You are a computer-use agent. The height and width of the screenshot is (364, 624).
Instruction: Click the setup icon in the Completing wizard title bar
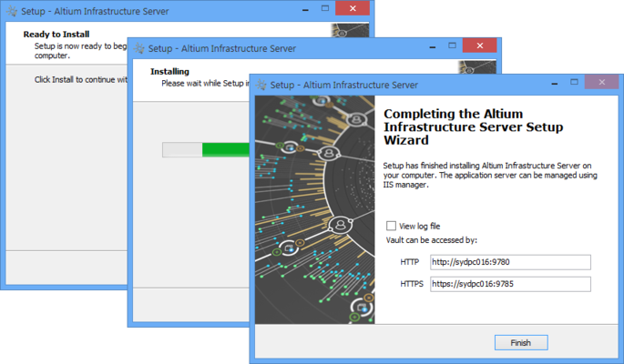point(261,85)
